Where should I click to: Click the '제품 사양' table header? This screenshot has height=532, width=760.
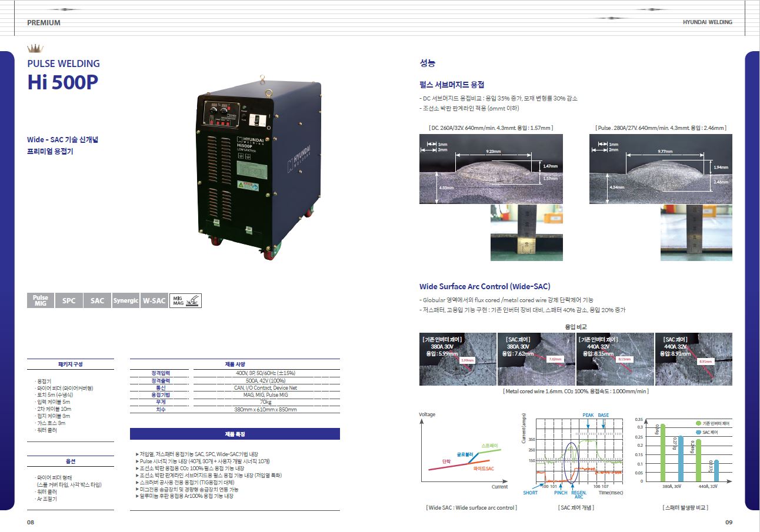(x=235, y=364)
